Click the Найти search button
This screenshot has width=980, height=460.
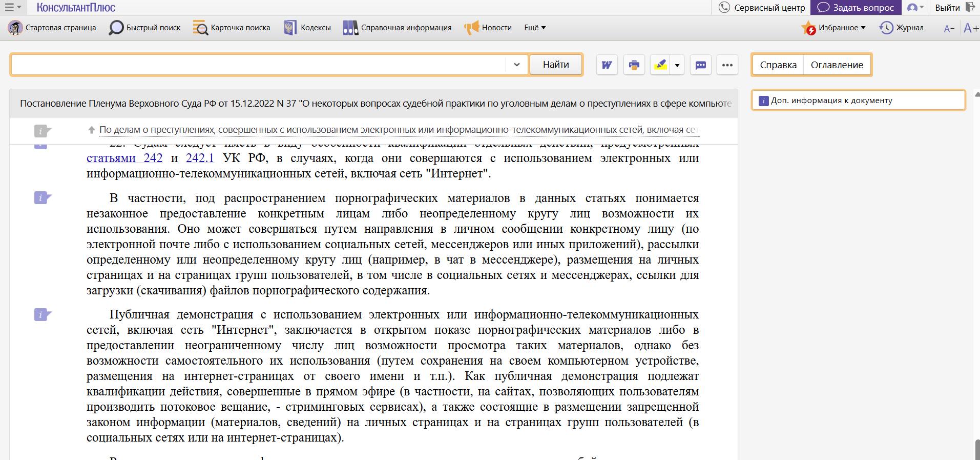[x=556, y=65]
